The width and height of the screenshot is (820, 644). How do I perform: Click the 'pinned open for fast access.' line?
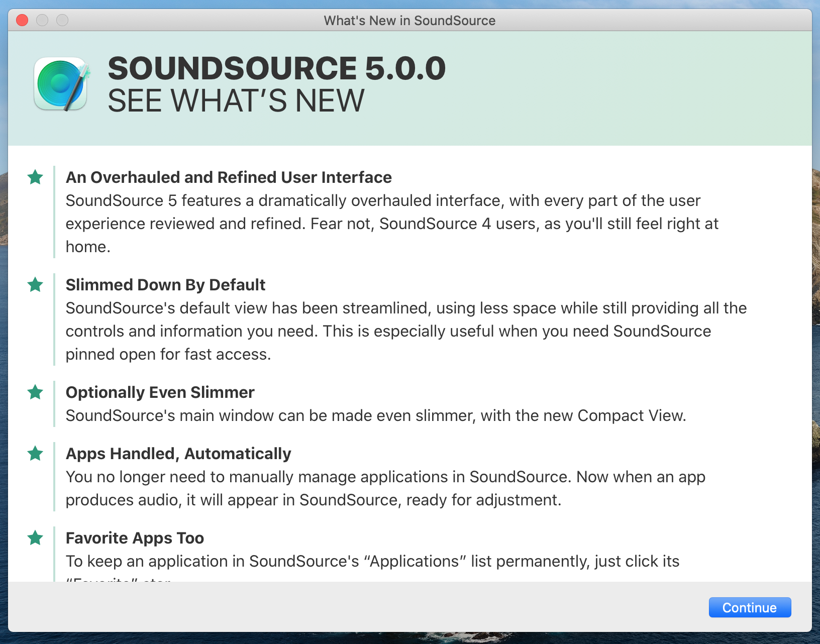[x=168, y=354]
